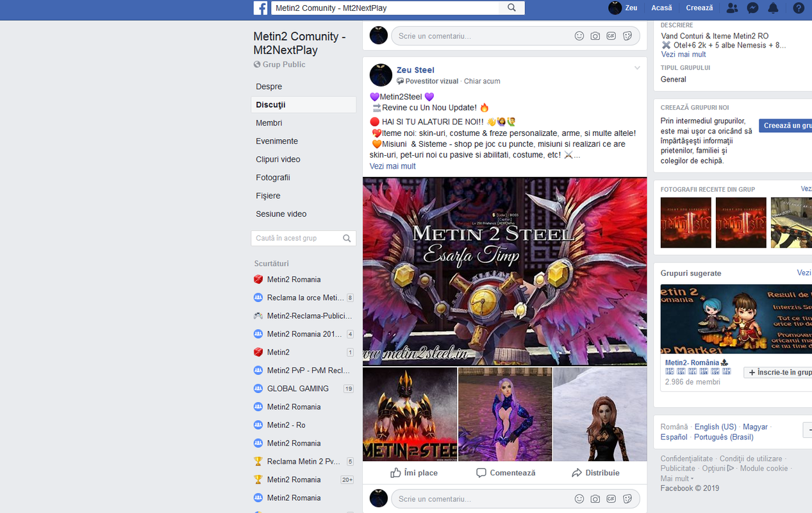812x513 pixels.
Task: Open the brown-haired woman thumbnail
Action: [x=600, y=414]
